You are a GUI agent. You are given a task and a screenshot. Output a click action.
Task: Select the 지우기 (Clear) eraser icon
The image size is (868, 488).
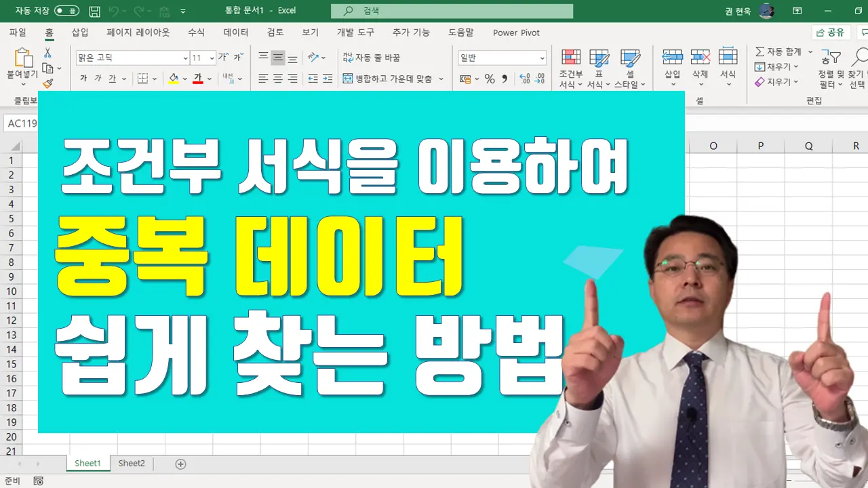point(758,81)
